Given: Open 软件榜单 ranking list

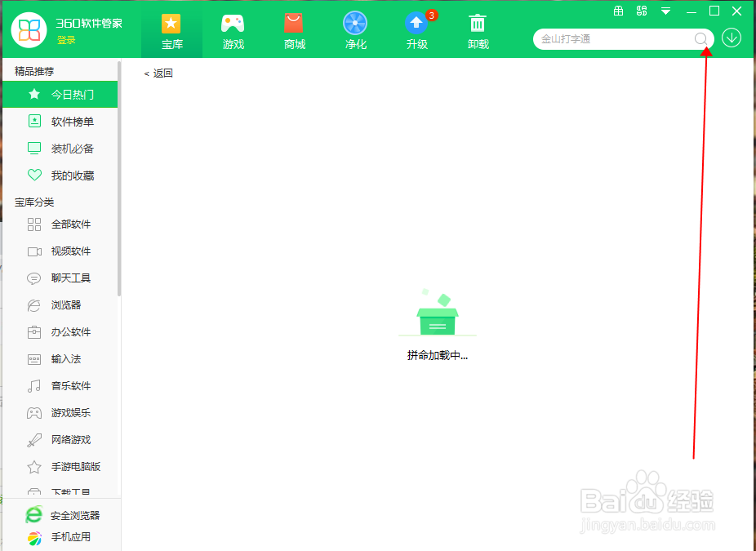Looking at the screenshot, I should pyautogui.click(x=60, y=122).
